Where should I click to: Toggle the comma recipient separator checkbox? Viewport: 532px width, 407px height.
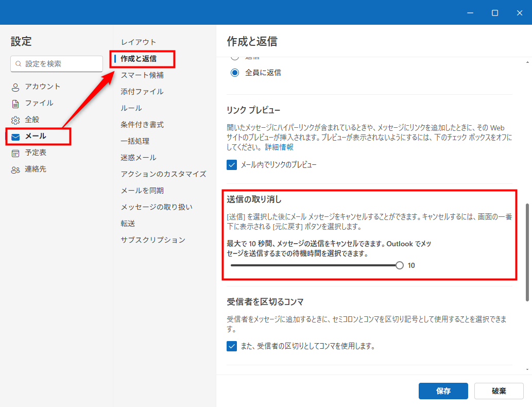click(x=232, y=346)
